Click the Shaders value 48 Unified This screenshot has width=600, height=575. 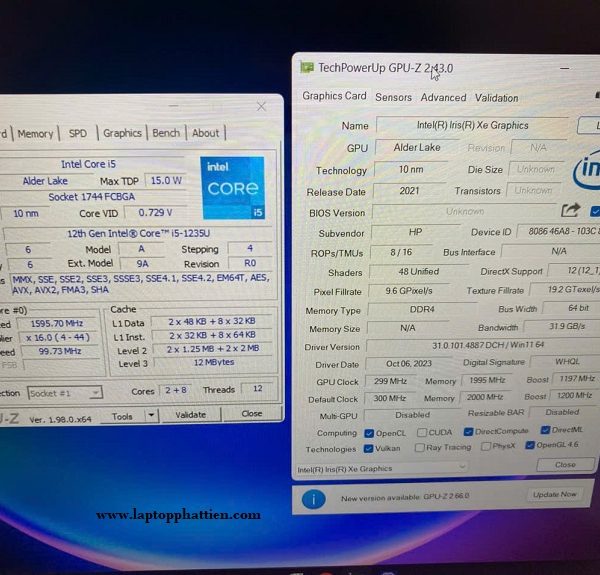tap(418, 272)
